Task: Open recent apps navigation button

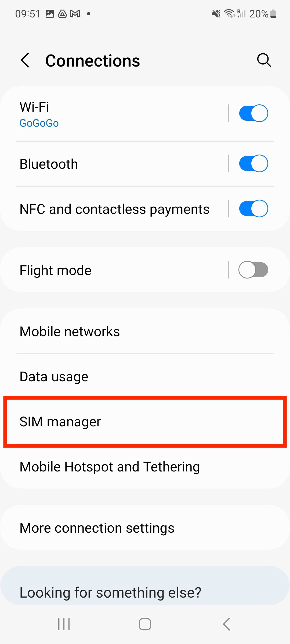Action: tap(64, 624)
